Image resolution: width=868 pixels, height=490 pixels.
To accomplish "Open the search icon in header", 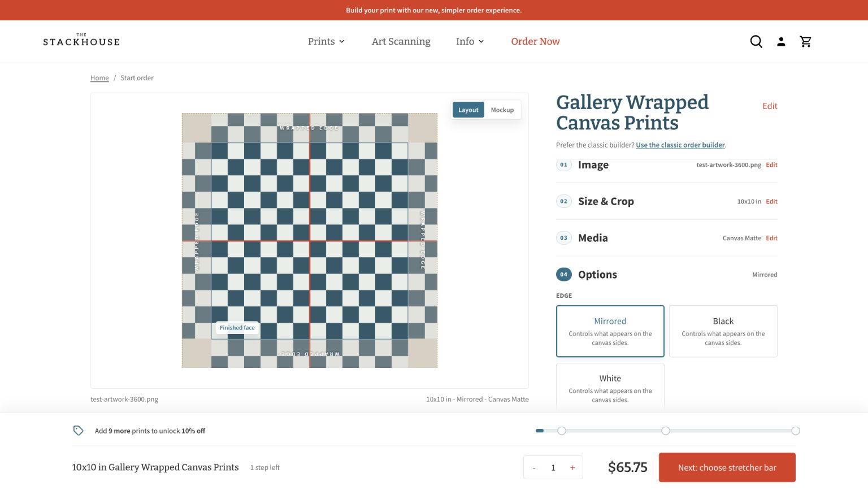I will pyautogui.click(x=756, y=41).
